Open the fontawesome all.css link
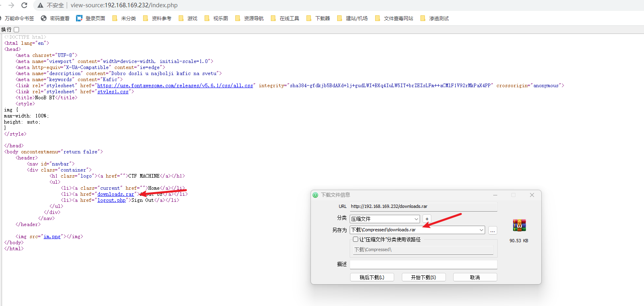The image size is (644, 306). tap(175, 86)
